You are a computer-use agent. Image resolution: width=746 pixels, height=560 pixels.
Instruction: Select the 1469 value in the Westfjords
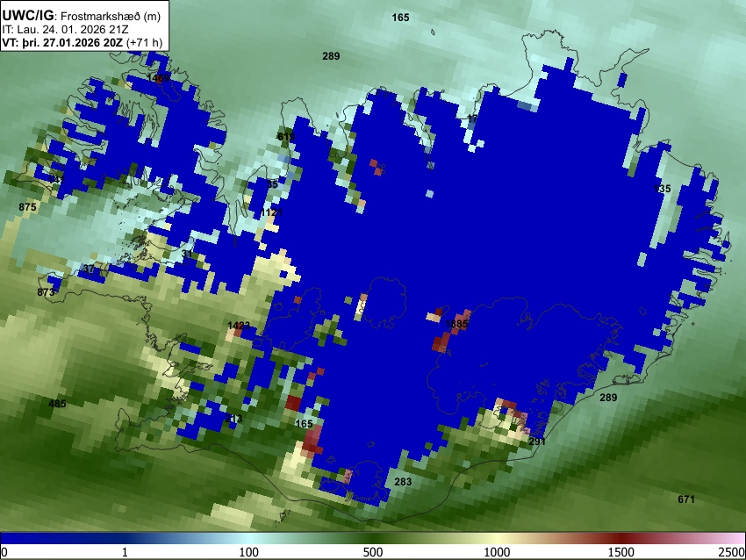tap(159, 78)
